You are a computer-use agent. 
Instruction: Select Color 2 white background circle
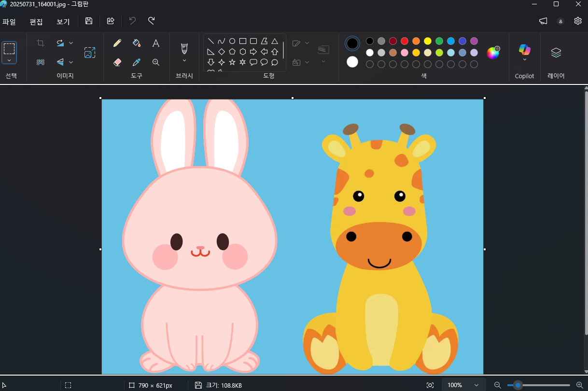pos(352,62)
